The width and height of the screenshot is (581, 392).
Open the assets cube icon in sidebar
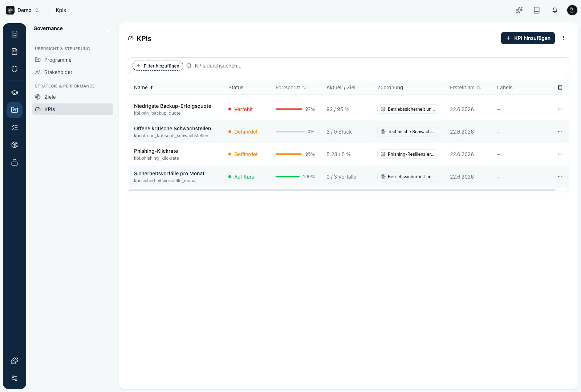pyautogui.click(x=15, y=145)
